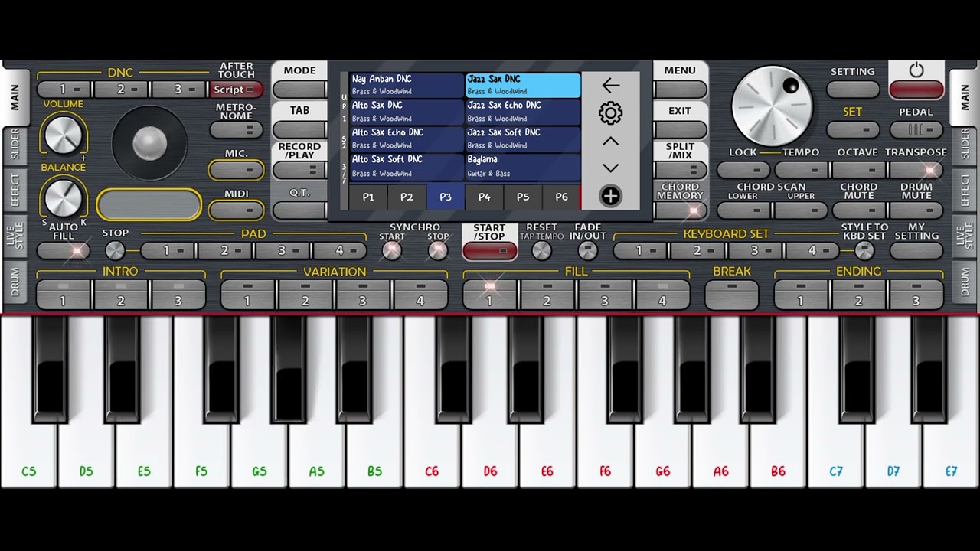
Task: Switch to page tab P5
Action: (x=523, y=197)
